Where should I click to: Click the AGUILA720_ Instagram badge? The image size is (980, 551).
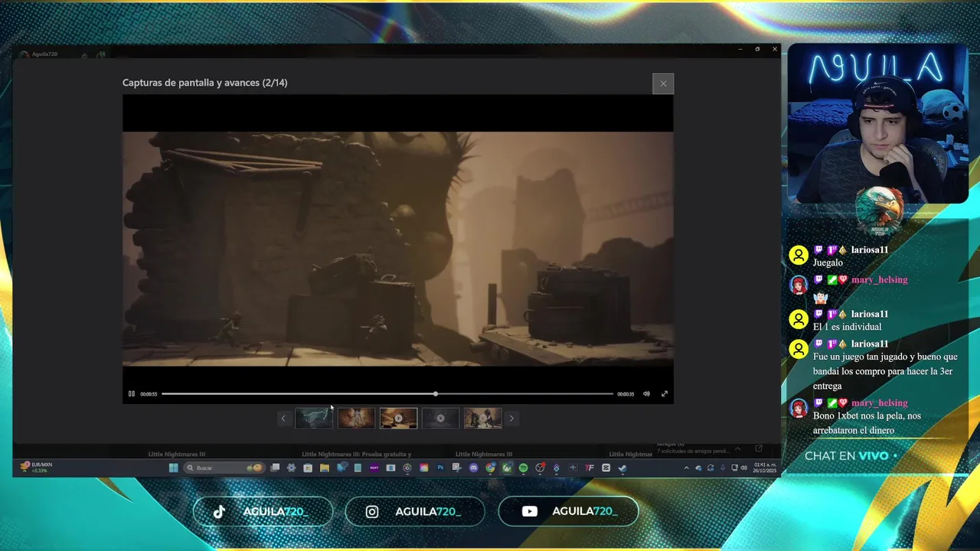tap(415, 511)
